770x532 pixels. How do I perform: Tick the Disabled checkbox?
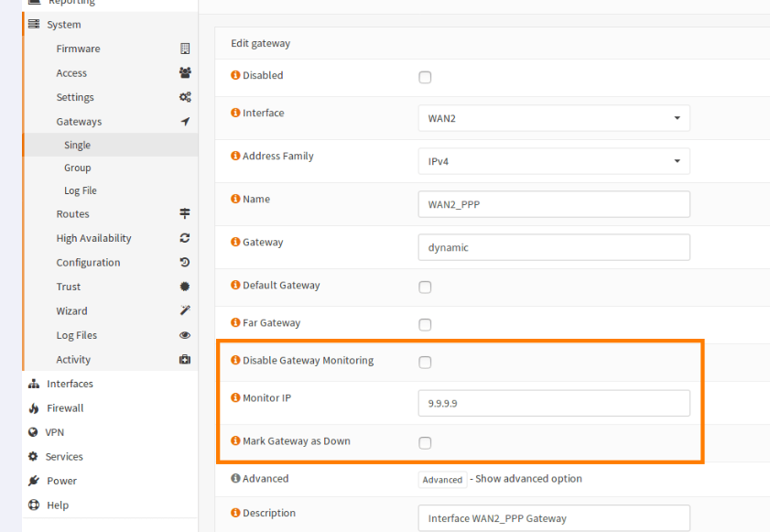(425, 78)
